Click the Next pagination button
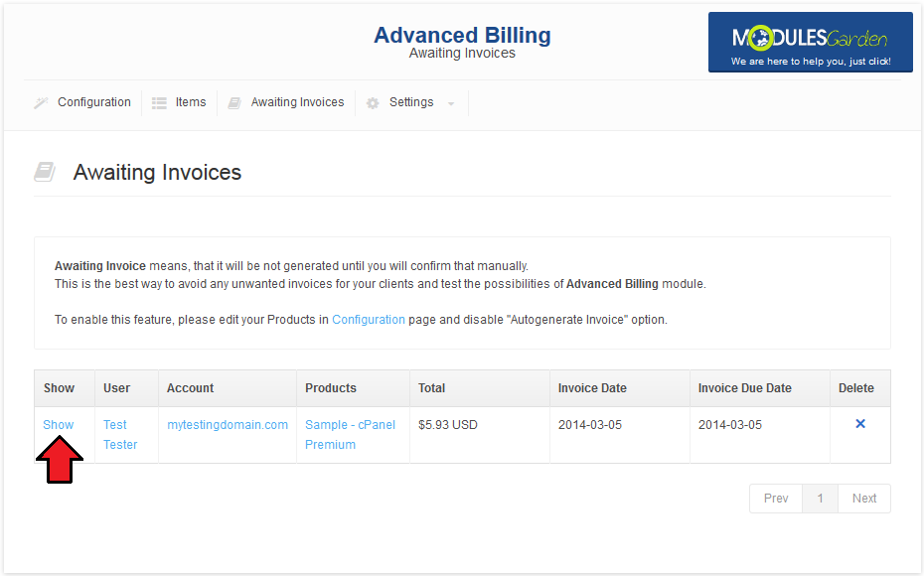 click(864, 499)
